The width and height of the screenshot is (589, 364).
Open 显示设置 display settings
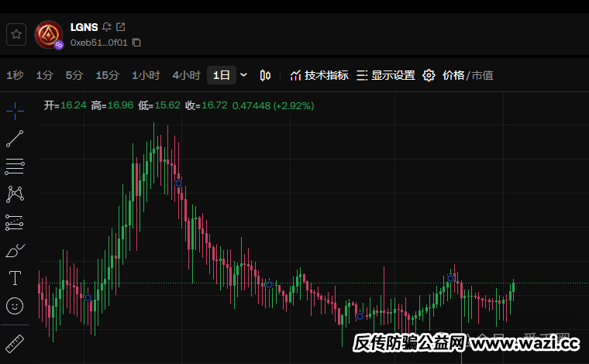pos(386,75)
